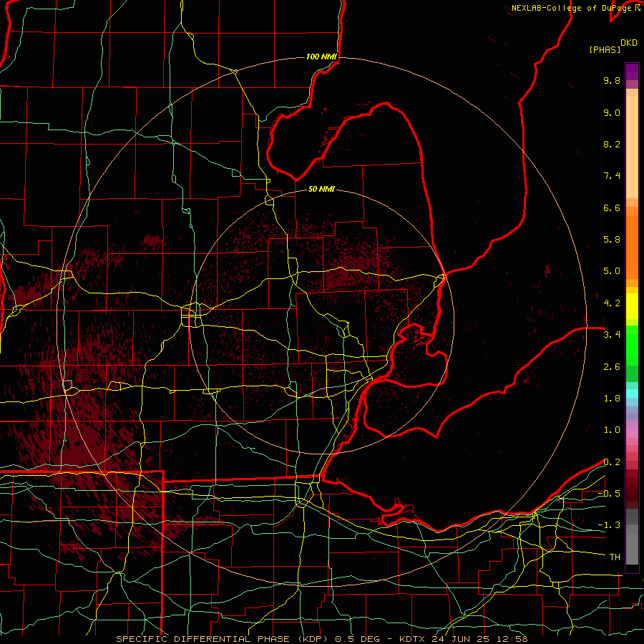
Task: Click the 2.6 scale value label
Action: pos(612,367)
